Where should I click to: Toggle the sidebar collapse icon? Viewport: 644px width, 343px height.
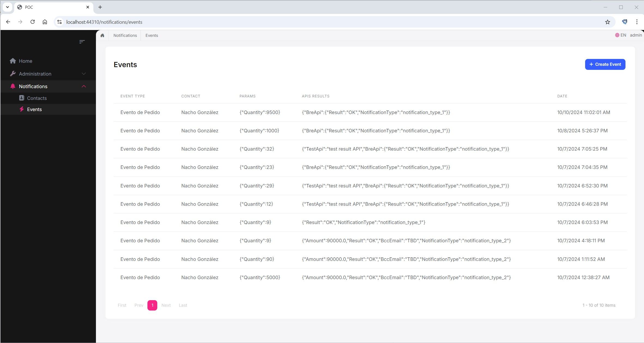pyautogui.click(x=82, y=42)
